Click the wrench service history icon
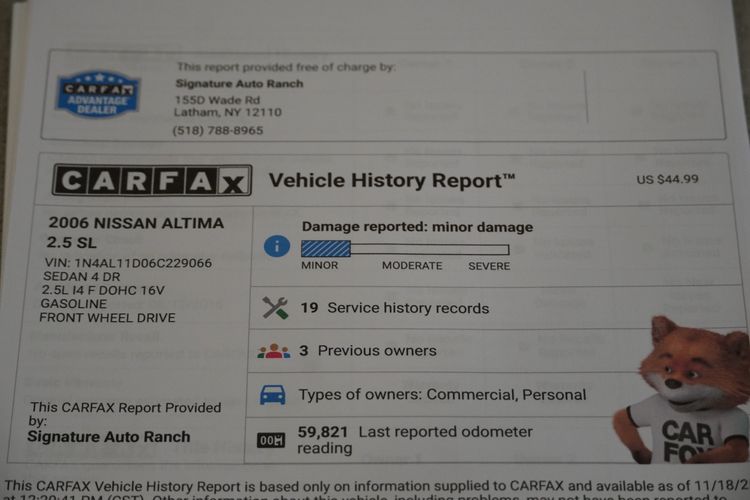 [275, 308]
